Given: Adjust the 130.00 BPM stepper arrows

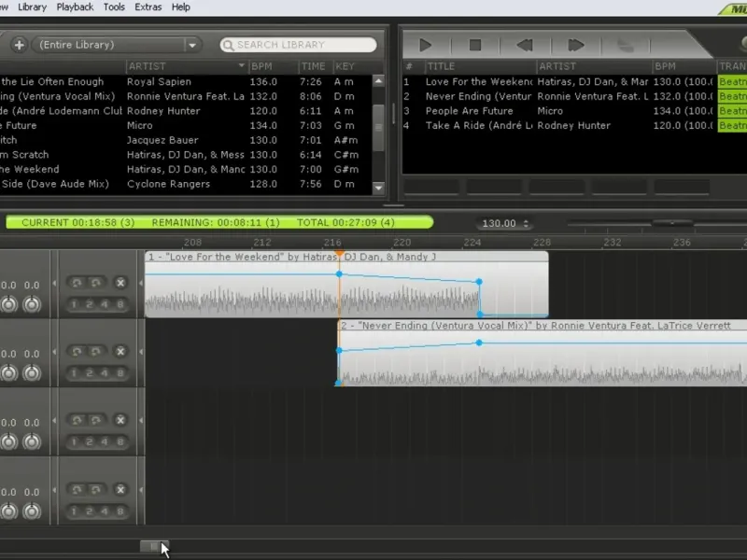Looking at the screenshot, I should 526,224.
